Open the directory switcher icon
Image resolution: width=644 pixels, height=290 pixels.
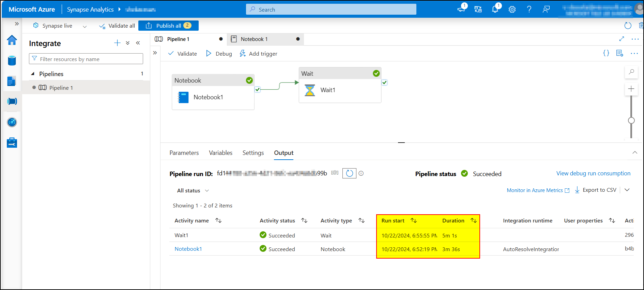(x=478, y=10)
